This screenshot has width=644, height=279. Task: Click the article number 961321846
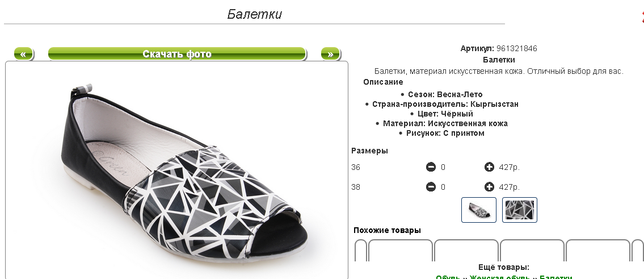click(x=517, y=48)
